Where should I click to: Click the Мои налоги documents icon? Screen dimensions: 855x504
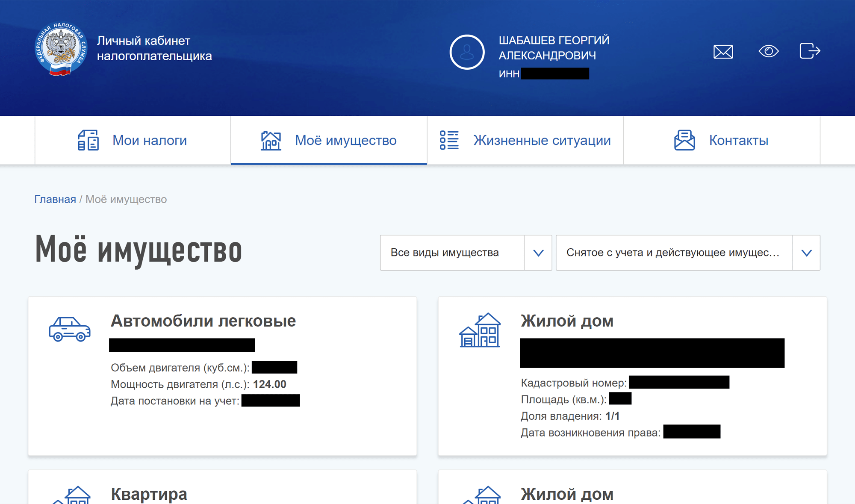(x=88, y=140)
